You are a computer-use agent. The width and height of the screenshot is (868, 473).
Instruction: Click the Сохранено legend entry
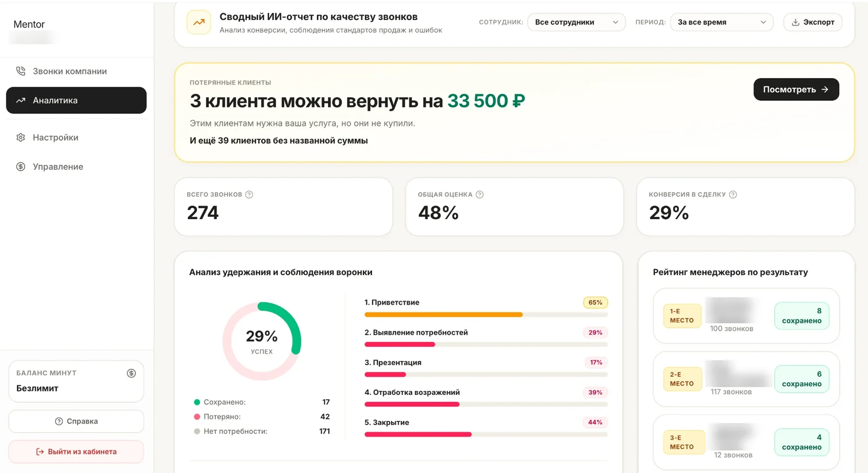click(x=262, y=402)
